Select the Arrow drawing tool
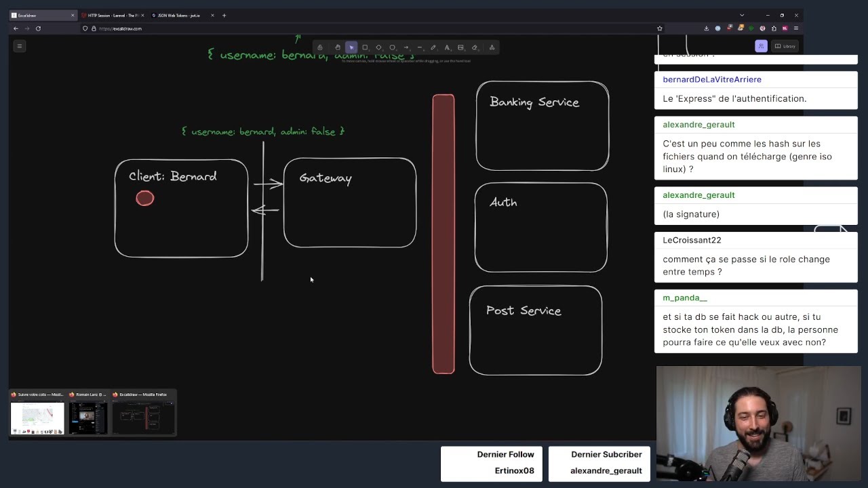This screenshot has height=488, width=868. coord(406,47)
